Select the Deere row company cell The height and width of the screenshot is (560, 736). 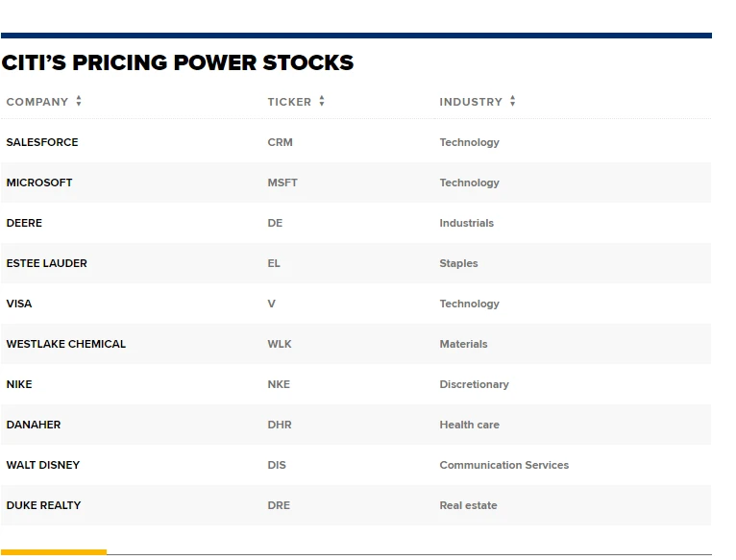pos(24,223)
